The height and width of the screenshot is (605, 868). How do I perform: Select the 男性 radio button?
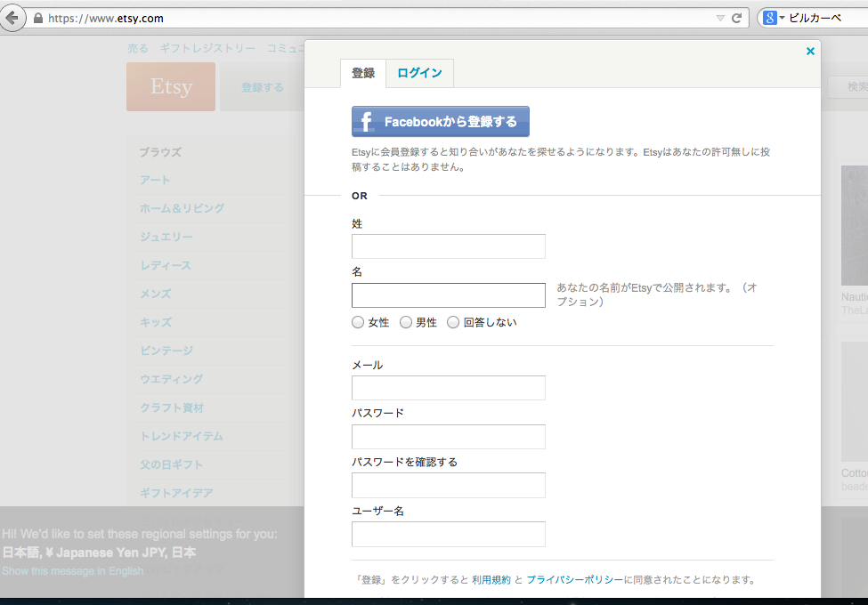406,322
